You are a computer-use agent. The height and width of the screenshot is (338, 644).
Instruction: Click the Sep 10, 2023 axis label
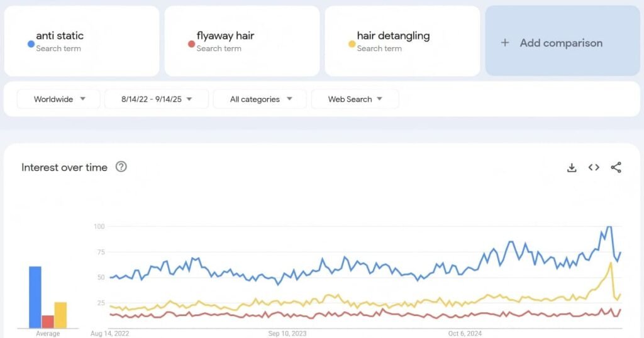(286, 334)
